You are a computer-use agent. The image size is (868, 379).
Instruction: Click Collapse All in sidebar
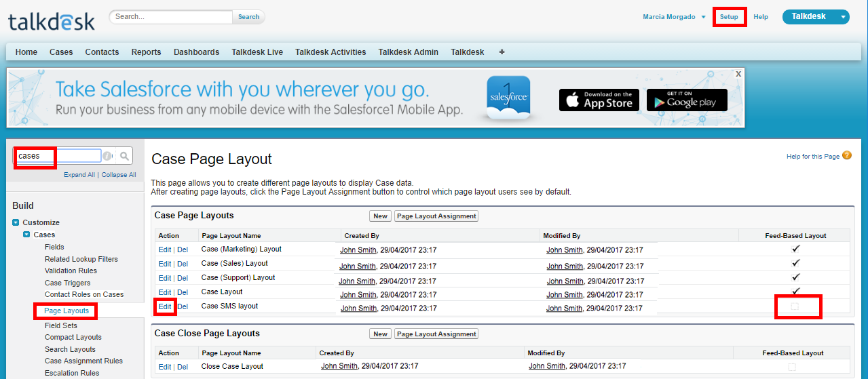[x=119, y=175]
